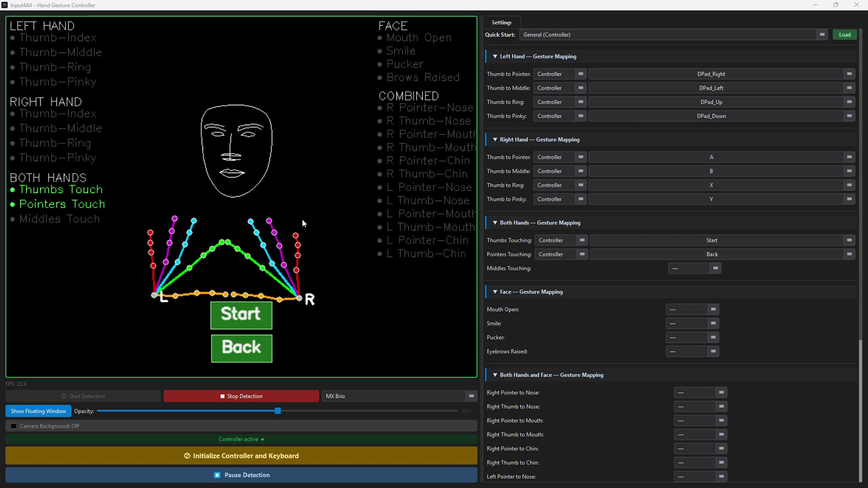This screenshot has width=868, height=488.
Task: Open Right Thumb to Ring Controller dropdown arrow
Action: (x=580, y=185)
